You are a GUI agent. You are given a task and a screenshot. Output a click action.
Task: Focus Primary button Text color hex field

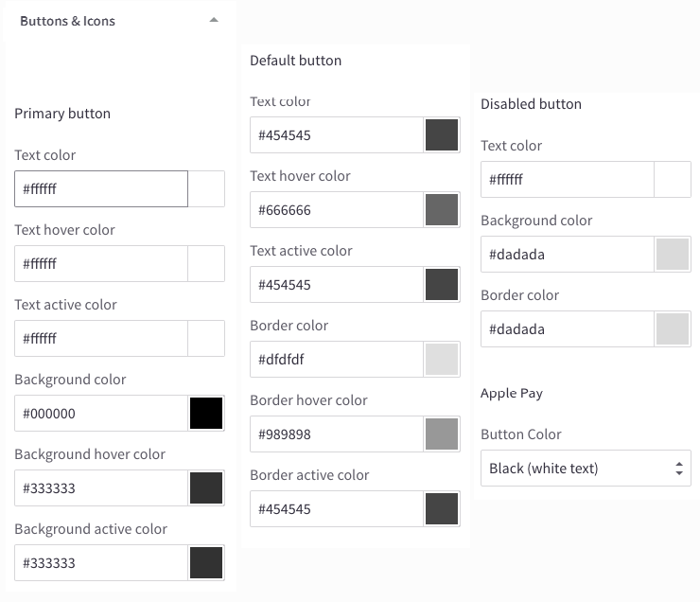pos(101,189)
